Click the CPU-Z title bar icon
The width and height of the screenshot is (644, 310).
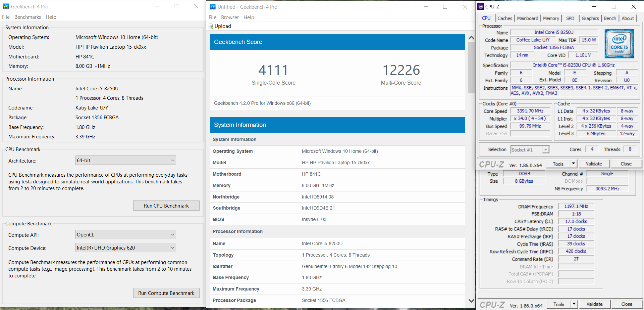(480, 6)
